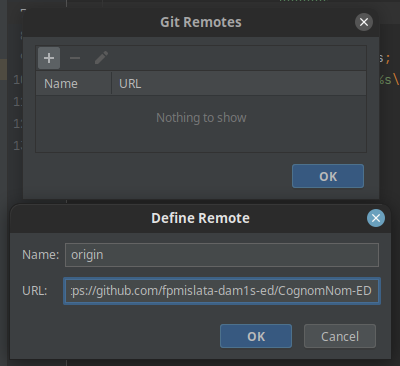400x366 pixels.
Task: Click the Define Remote title bar
Action: coord(200,218)
